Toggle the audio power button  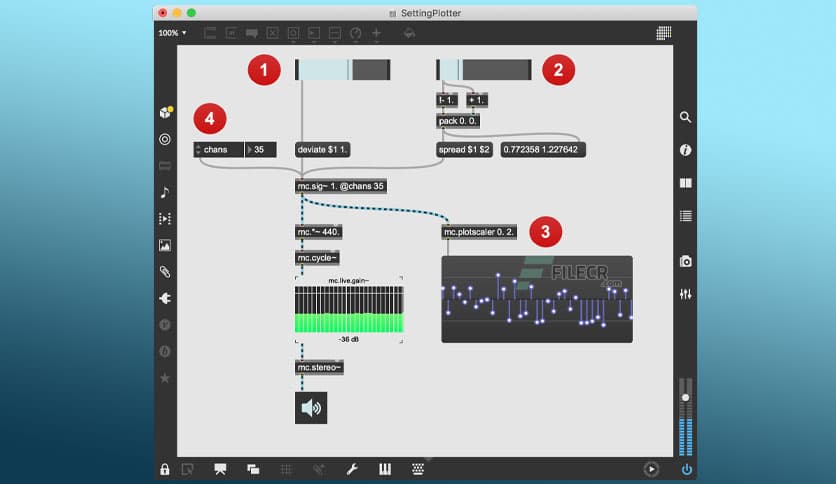click(687, 469)
